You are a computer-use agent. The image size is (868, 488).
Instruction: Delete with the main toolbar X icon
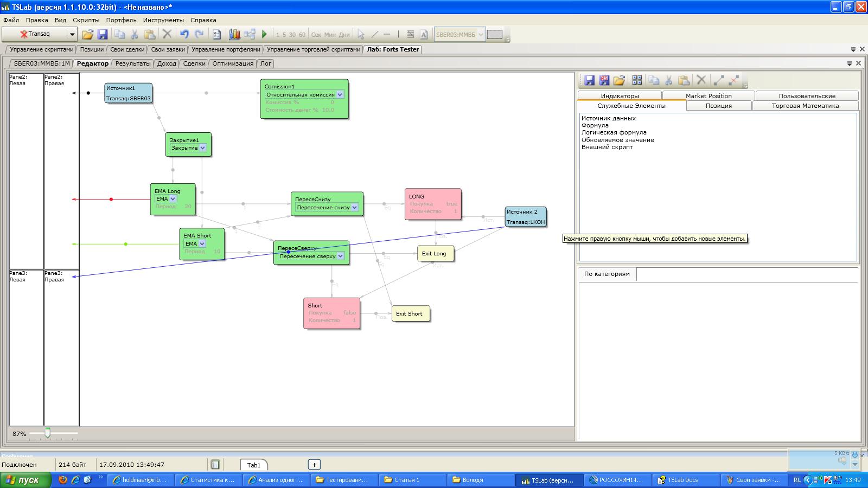pos(167,34)
